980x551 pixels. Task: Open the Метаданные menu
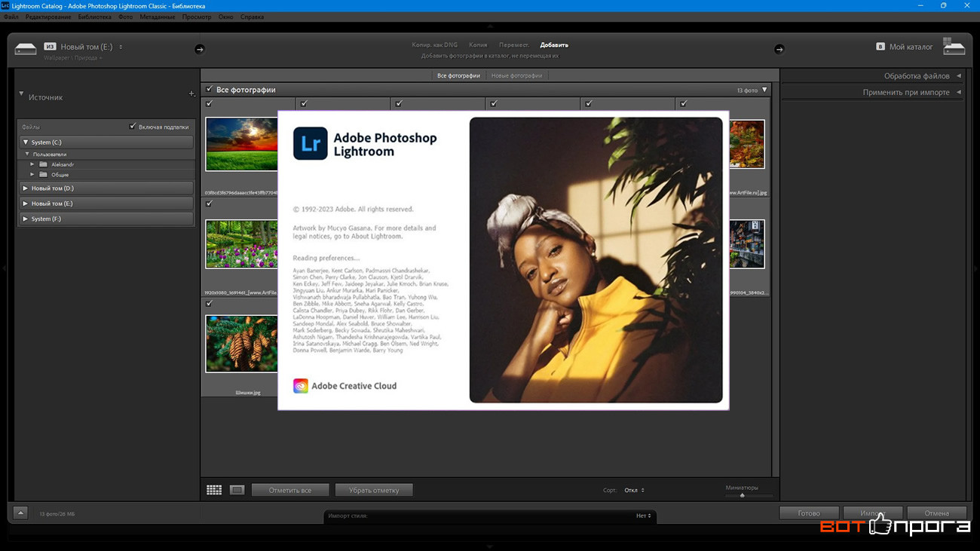[158, 17]
